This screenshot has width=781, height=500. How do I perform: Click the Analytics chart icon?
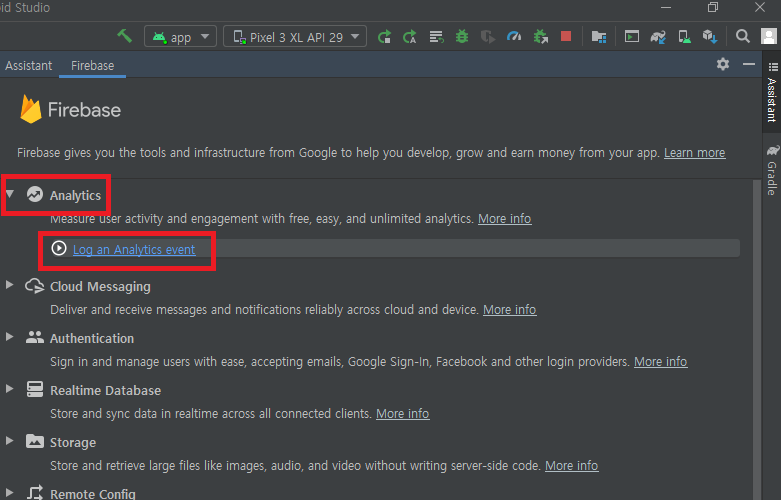coord(35,194)
